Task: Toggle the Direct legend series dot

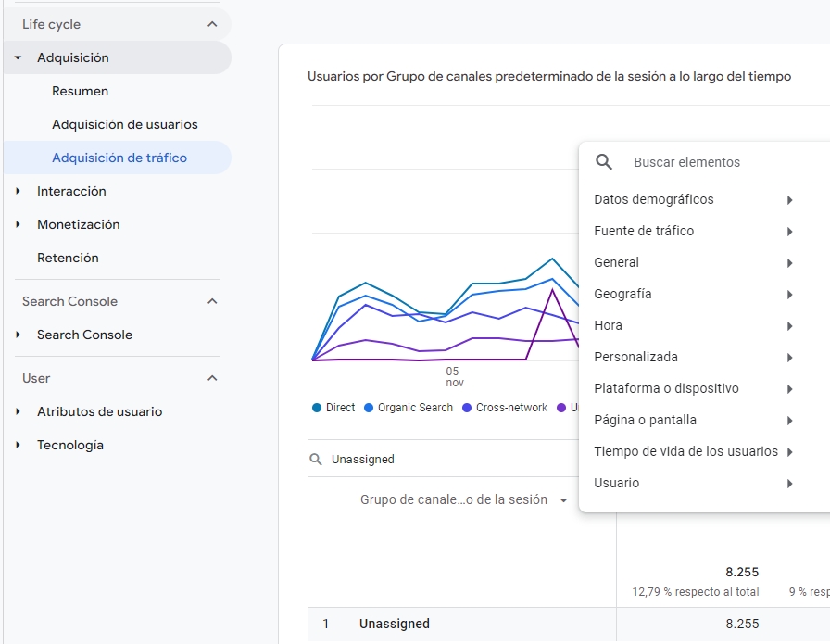Action: (x=317, y=408)
